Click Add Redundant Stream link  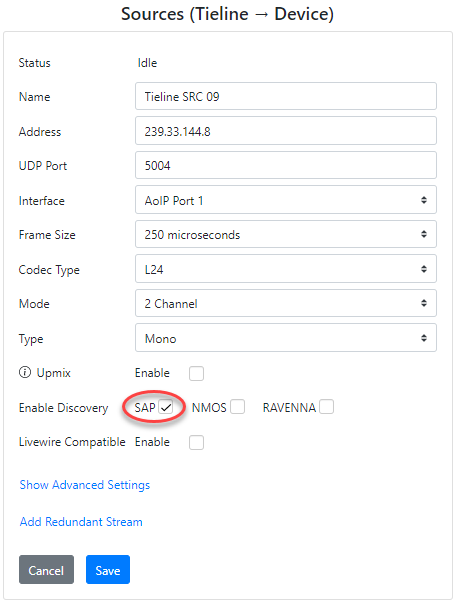pos(81,522)
